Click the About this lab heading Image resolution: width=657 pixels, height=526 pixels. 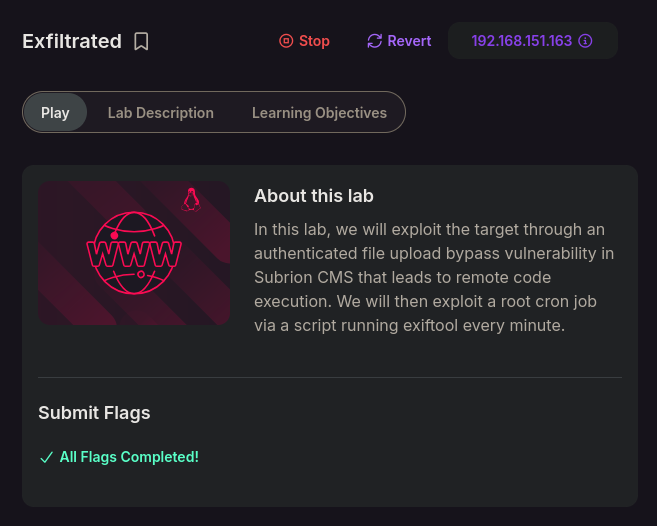tap(313, 195)
